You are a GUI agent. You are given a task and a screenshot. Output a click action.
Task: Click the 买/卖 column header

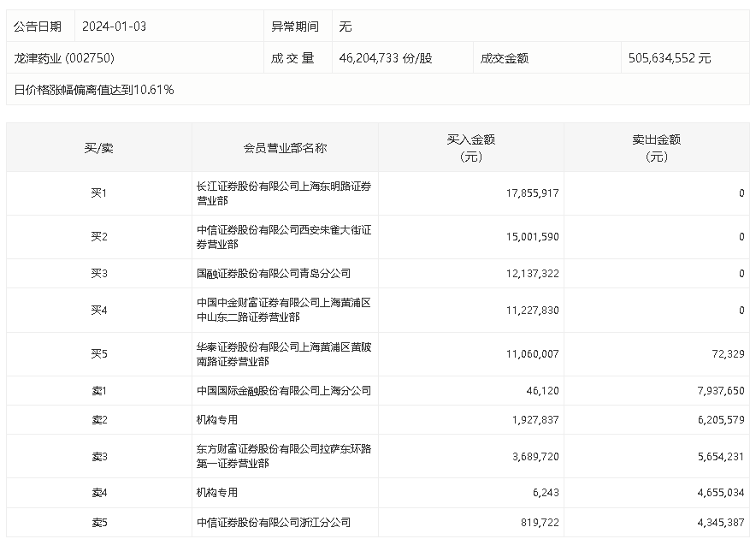click(98, 148)
